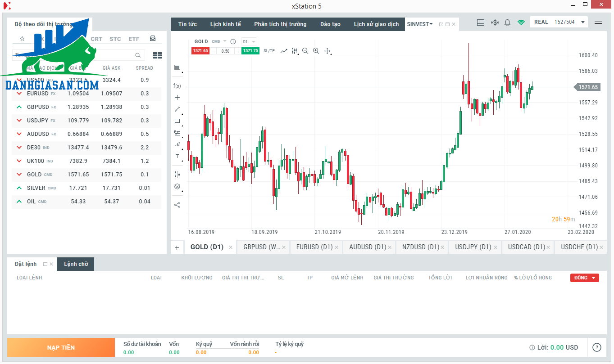614x364 pixels.
Task: Select the DE30 row in market watch
Action: (86, 148)
